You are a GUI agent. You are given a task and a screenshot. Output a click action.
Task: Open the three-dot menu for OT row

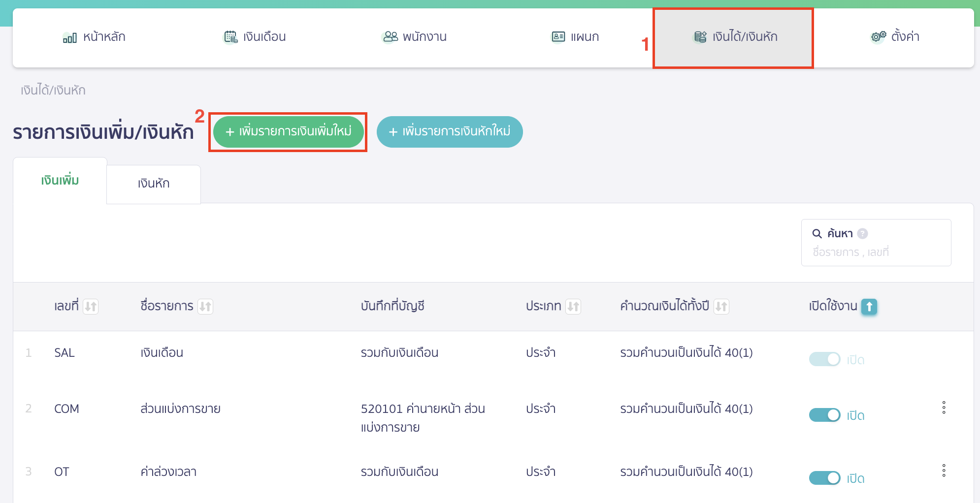pyautogui.click(x=944, y=471)
